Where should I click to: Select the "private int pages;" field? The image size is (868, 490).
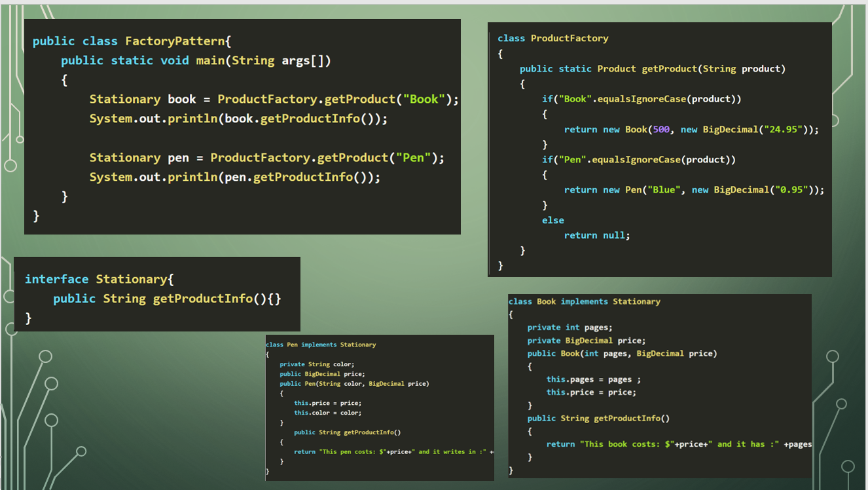click(x=570, y=328)
